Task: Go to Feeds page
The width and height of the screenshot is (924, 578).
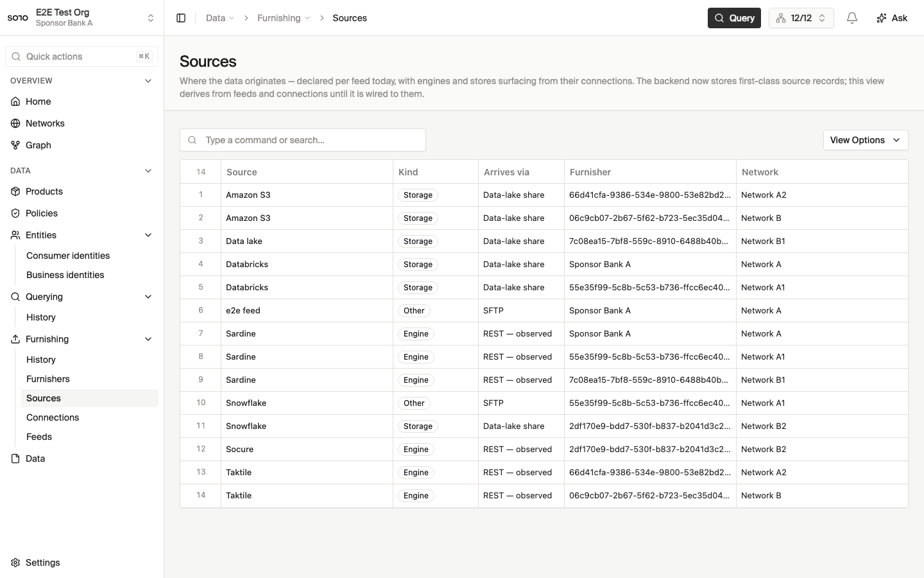Action: (x=39, y=437)
